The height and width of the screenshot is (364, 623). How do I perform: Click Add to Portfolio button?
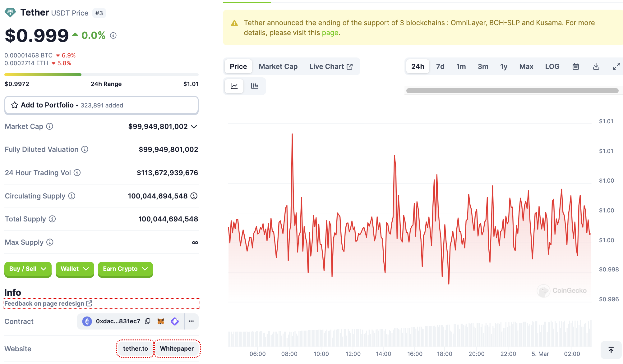coord(101,105)
